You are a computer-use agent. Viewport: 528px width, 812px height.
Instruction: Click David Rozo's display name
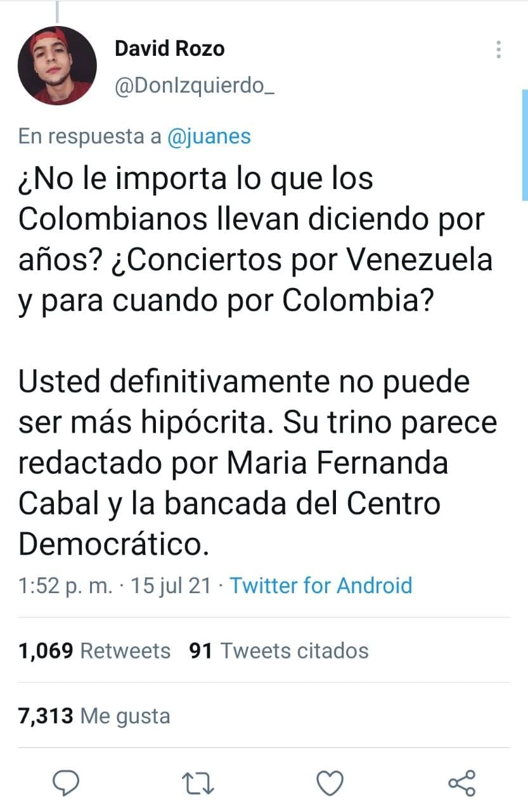click(169, 47)
